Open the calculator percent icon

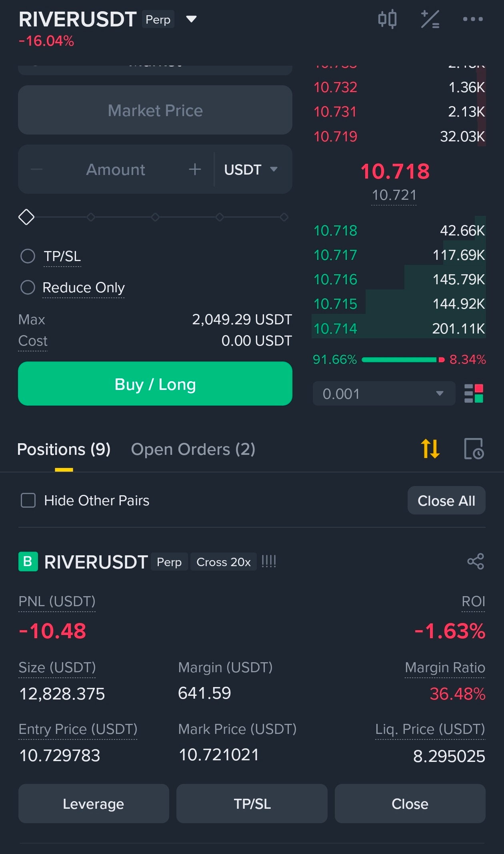point(430,19)
